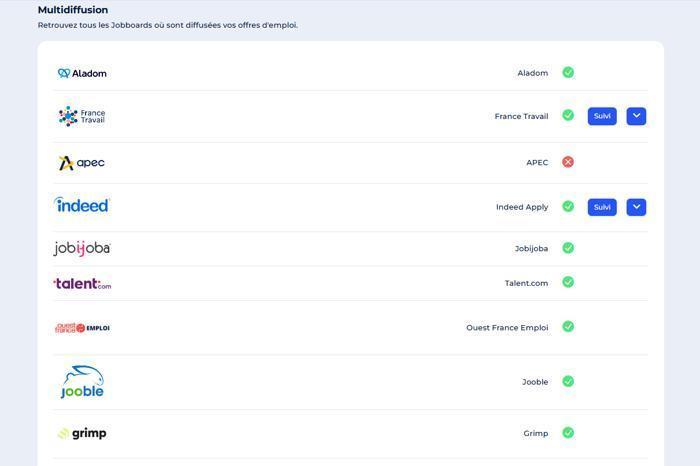Expand Indeed Apply chevron dropdown
Screen dimensions: 700x466
636,207
